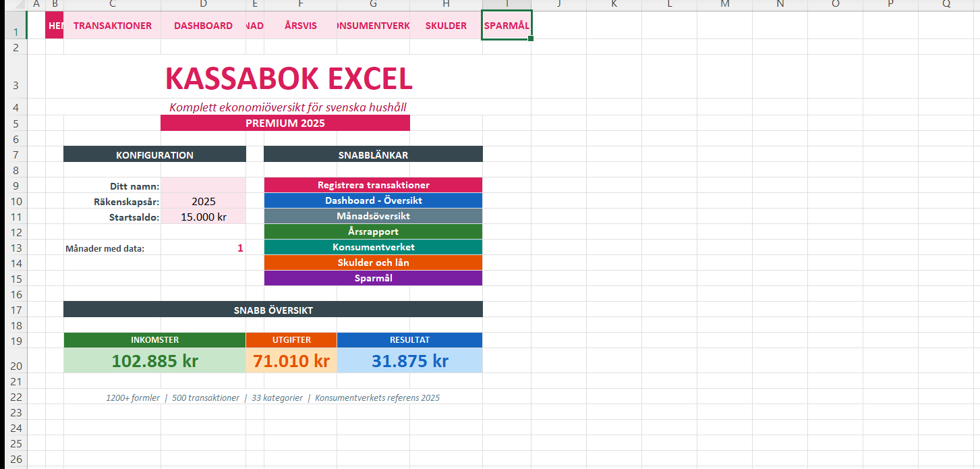Image resolution: width=980 pixels, height=469 pixels.
Task: Open the SKULDER tab in the top bar
Action: [446, 26]
